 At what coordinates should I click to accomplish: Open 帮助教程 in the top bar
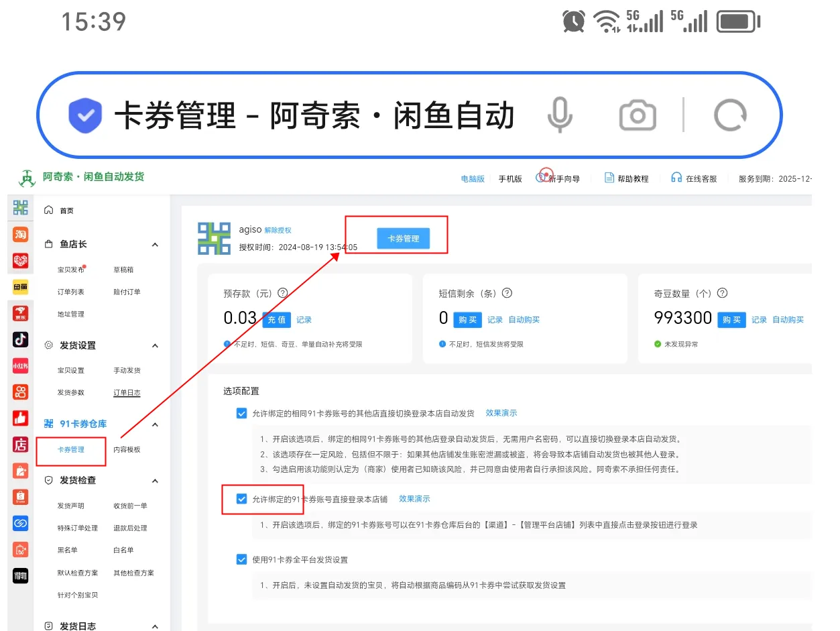[627, 179]
